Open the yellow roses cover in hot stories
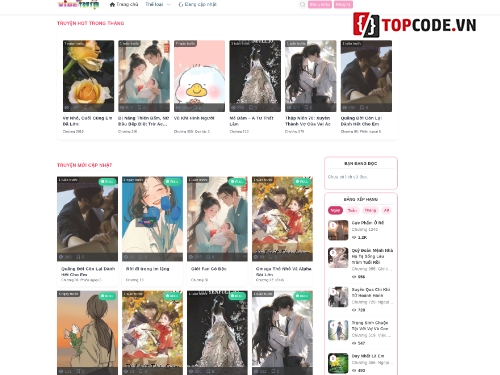500x375 pixels. 88,76
